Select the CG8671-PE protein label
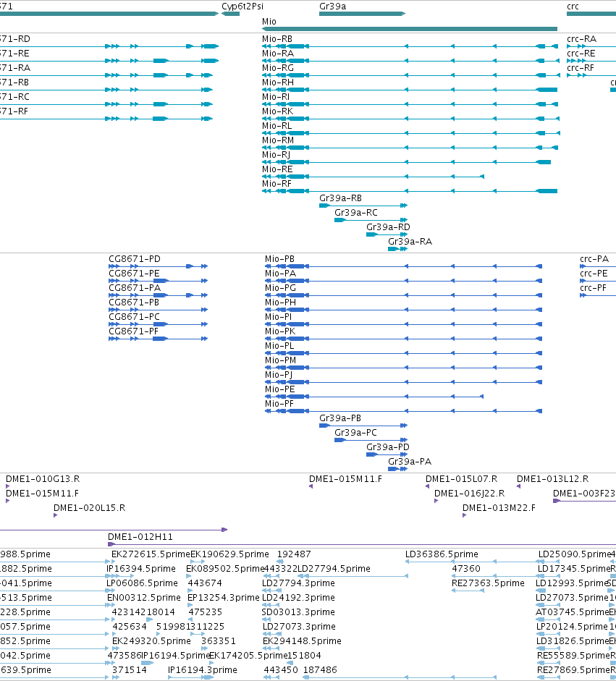 pyautogui.click(x=134, y=274)
